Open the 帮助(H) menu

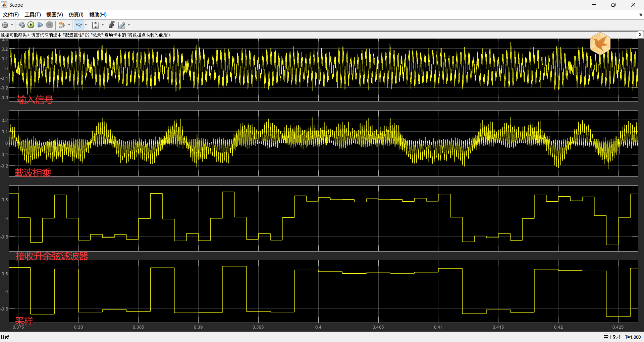tap(98, 15)
